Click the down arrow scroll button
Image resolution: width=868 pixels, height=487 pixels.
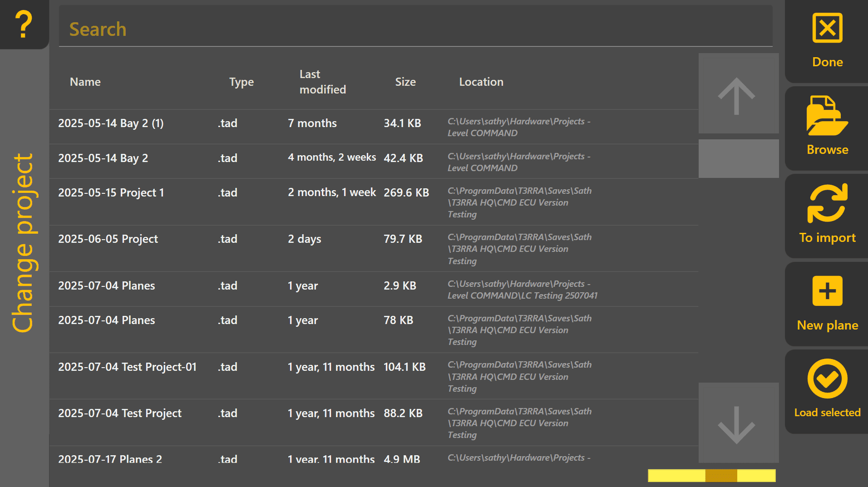click(x=739, y=423)
